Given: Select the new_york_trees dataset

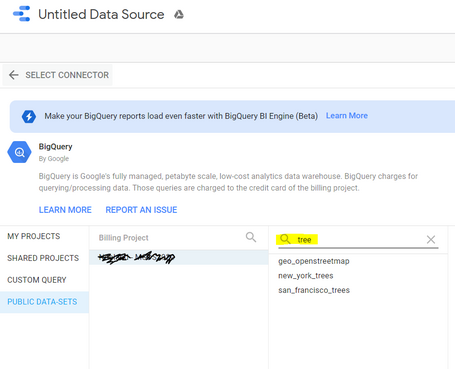Looking at the screenshot, I should pos(306,276).
